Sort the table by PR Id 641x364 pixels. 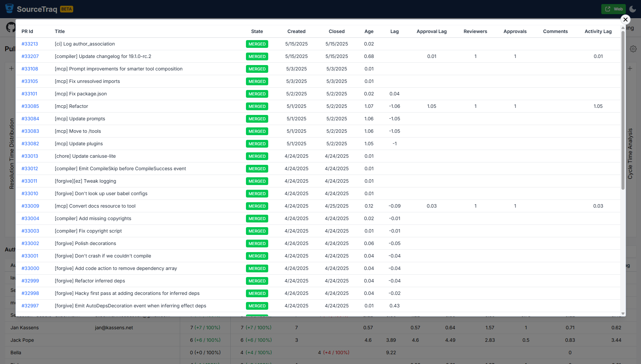point(27,31)
